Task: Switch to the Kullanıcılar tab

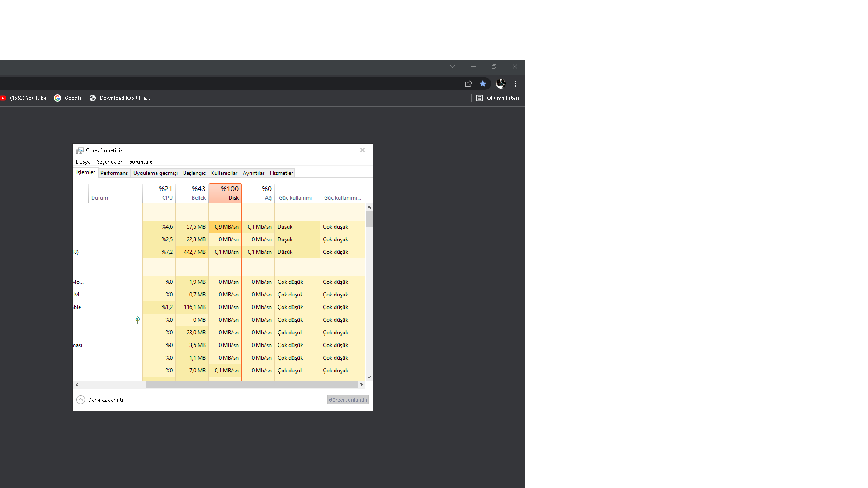Action: coord(224,173)
